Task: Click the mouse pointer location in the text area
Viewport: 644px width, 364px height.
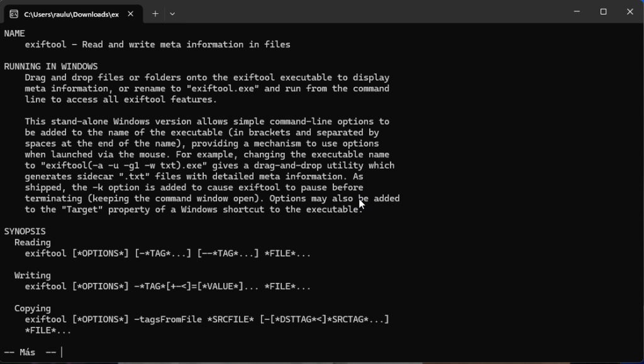Action: click(360, 202)
